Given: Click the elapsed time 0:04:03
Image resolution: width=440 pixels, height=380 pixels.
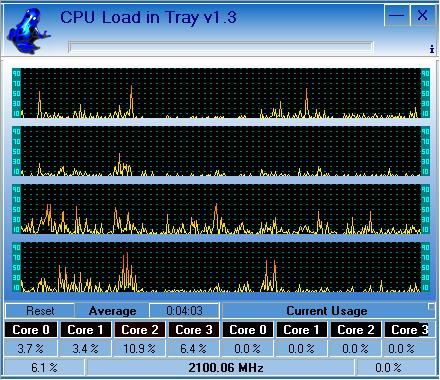Looking at the screenshot, I should [184, 311].
